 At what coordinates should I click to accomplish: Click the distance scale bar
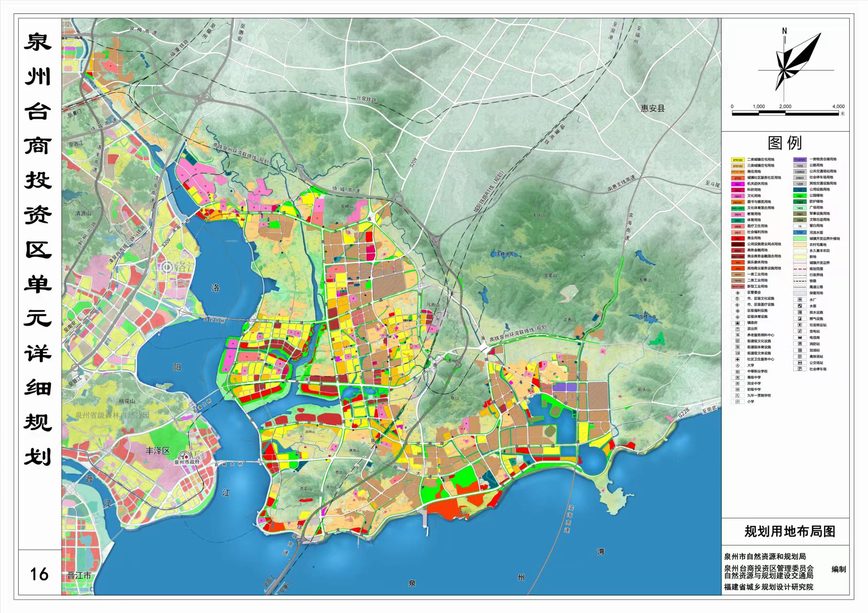(785, 114)
